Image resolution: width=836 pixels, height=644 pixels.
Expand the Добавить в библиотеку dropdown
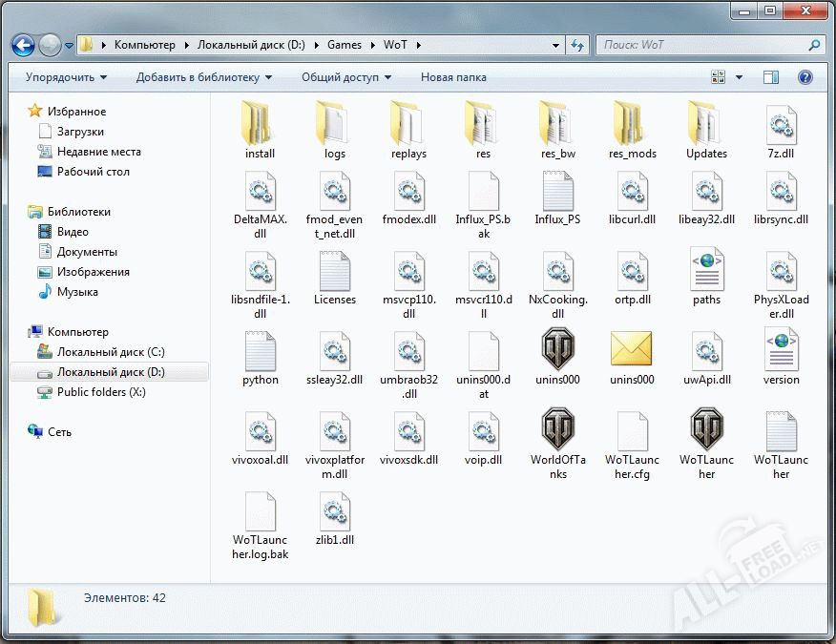point(203,77)
